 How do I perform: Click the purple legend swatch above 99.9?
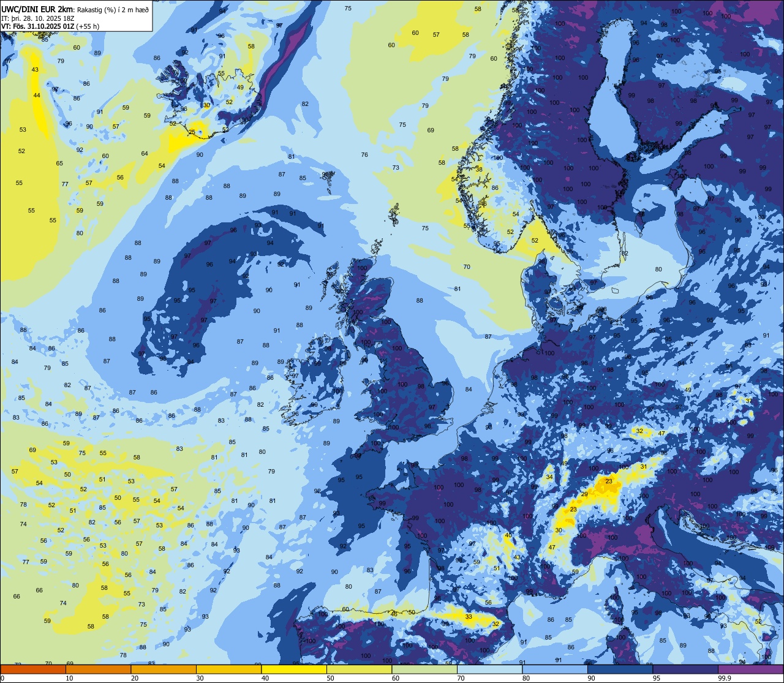[x=750, y=669]
